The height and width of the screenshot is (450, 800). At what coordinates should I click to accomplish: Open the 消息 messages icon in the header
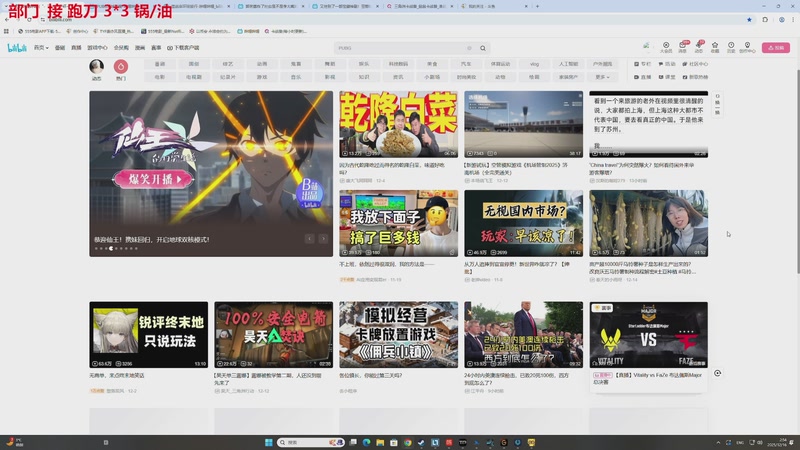pyautogui.click(x=682, y=46)
